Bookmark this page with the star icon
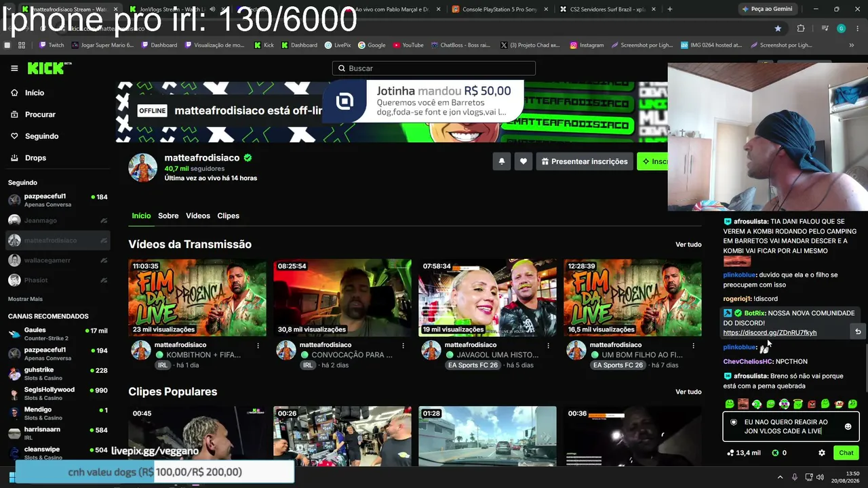Viewport: 868px width, 488px height. pos(778,28)
